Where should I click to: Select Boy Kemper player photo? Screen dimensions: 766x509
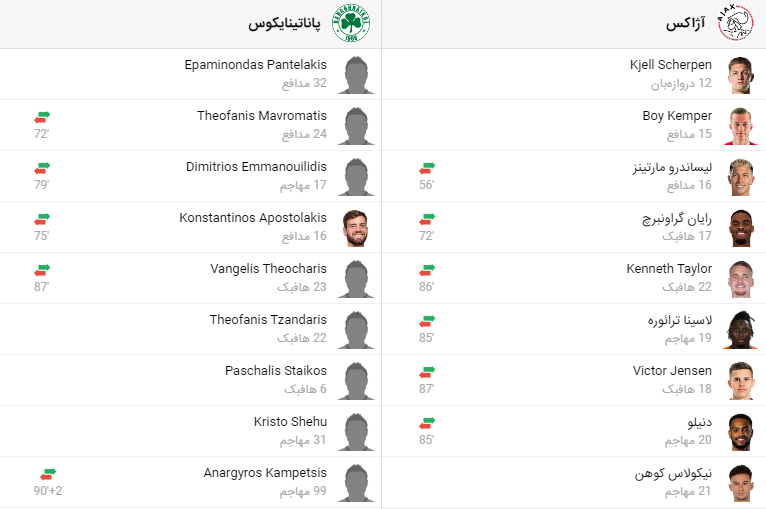(741, 126)
